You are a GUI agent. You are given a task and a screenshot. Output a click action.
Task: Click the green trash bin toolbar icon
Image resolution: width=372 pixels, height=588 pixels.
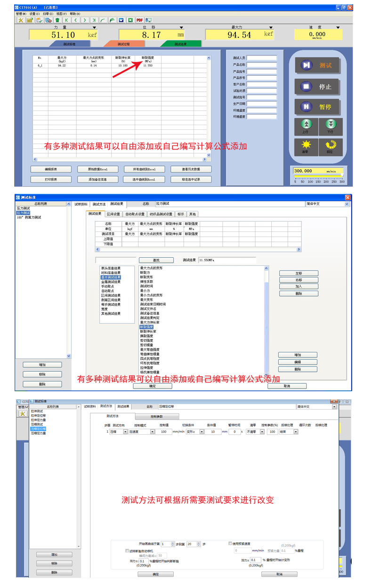[x=57, y=20]
